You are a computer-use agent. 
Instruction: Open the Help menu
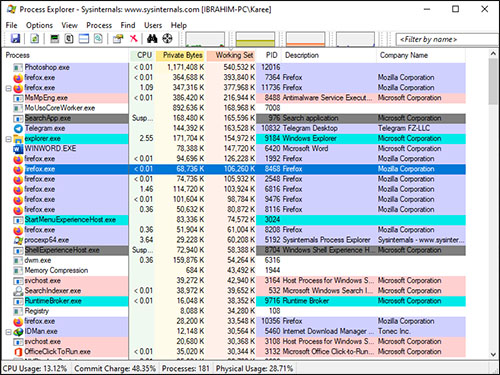point(179,25)
